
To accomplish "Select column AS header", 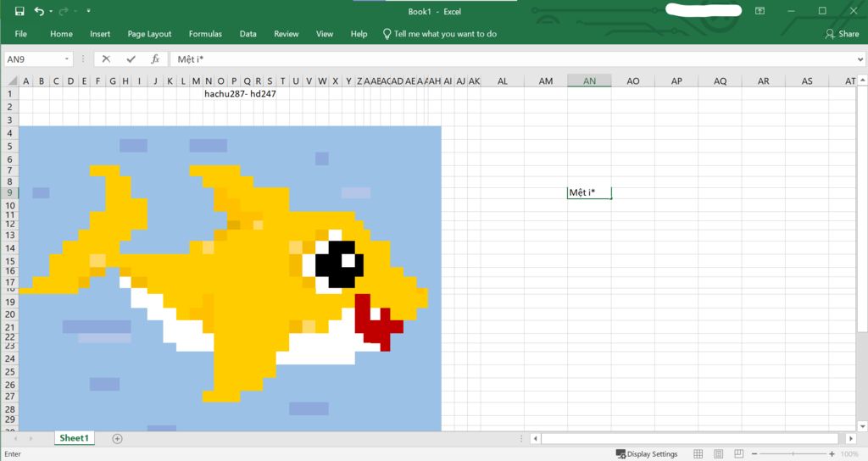I will 807,81.
